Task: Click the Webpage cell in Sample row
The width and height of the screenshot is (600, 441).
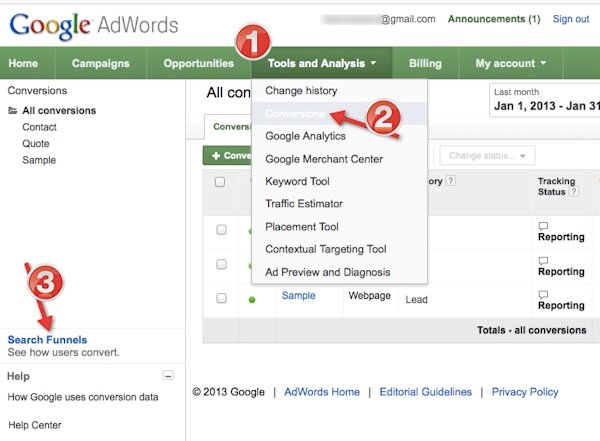Action: point(370,296)
